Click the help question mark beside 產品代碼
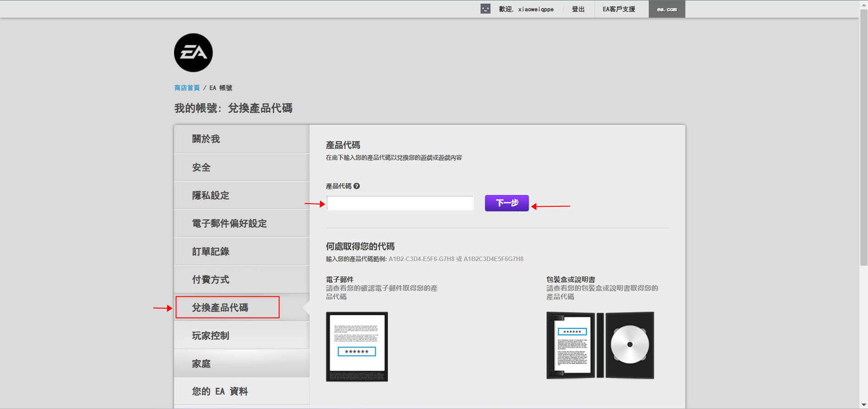 coord(357,186)
